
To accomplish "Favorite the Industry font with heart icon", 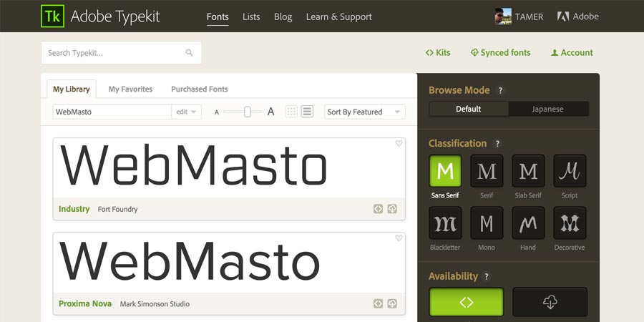I will pyautogui.click(x=399, y=143).
